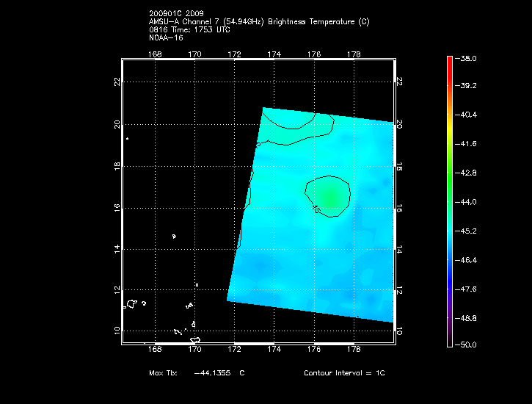Click the green warm core center in the map
Viewport: 532px width, 404px height.
(329, 196)
